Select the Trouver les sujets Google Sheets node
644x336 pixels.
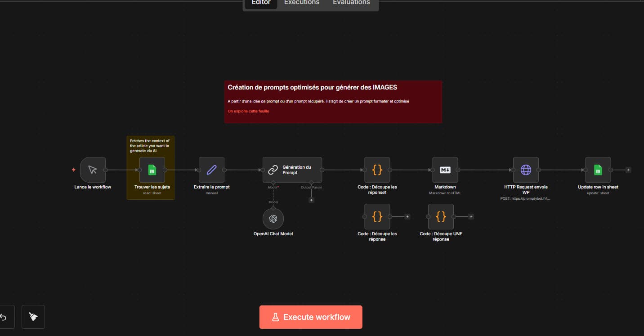point(152,170)
